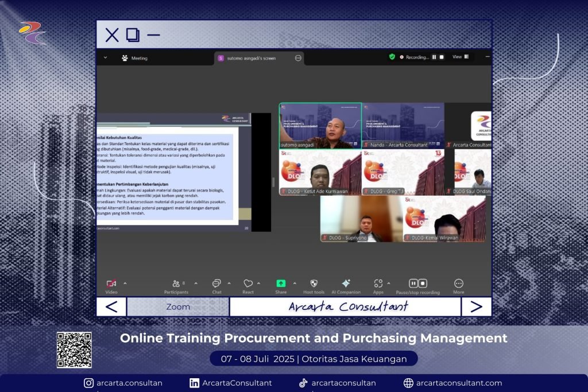Click the View layout button

460,57
